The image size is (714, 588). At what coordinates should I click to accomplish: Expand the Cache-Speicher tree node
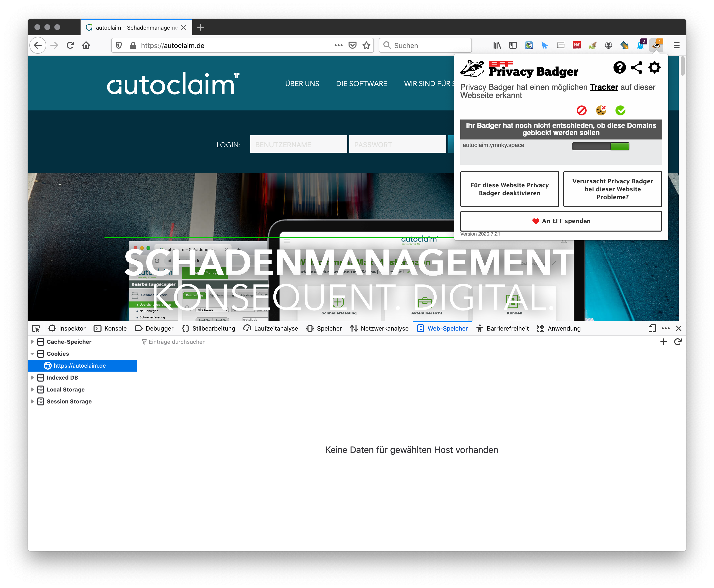33,342
